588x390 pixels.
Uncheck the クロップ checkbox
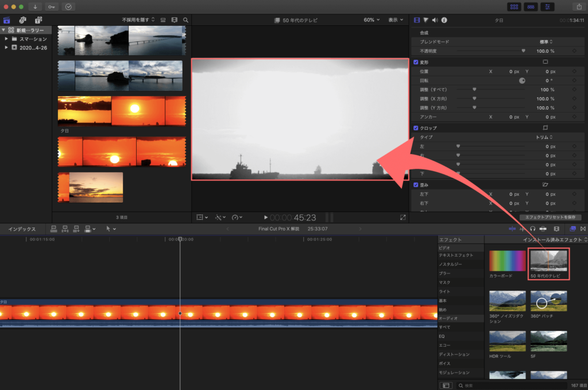tap(416, 128)
